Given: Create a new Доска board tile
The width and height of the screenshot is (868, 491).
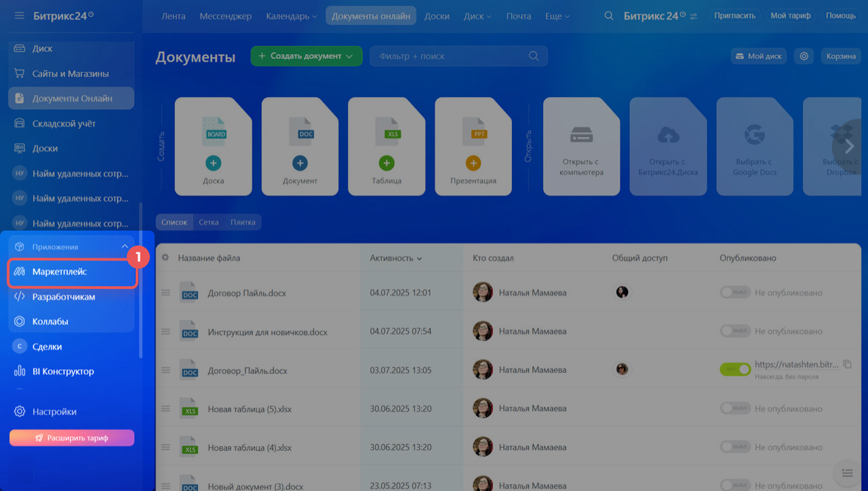Looking at the screenshot, I should (213, 146).
